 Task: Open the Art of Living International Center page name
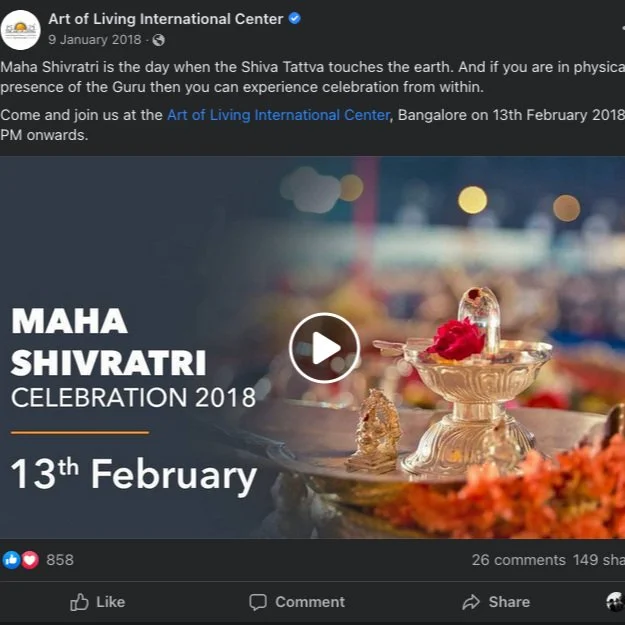pyautogui.click(x=166, y=19)
